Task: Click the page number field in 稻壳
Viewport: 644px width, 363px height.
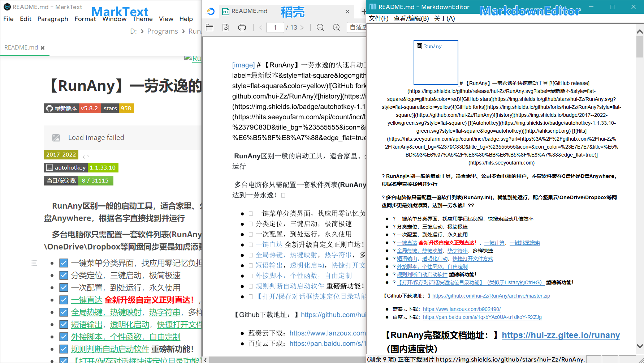Action: point(275,27)
